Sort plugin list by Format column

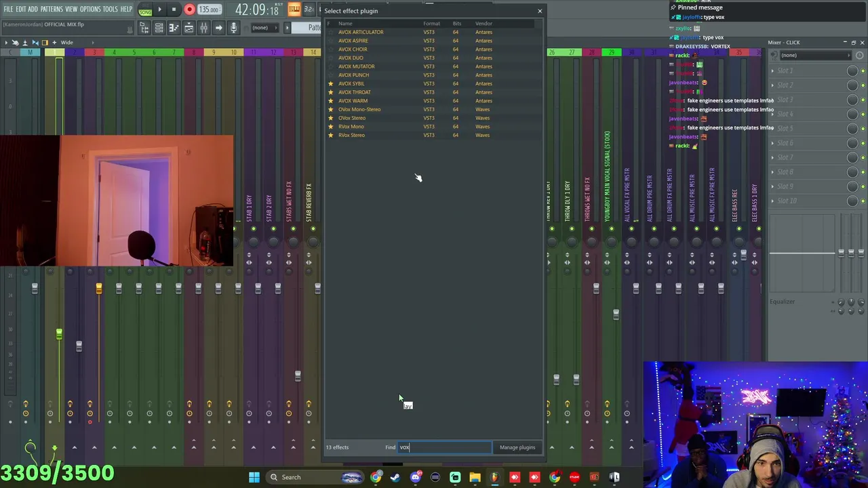[x=431, y=24]
